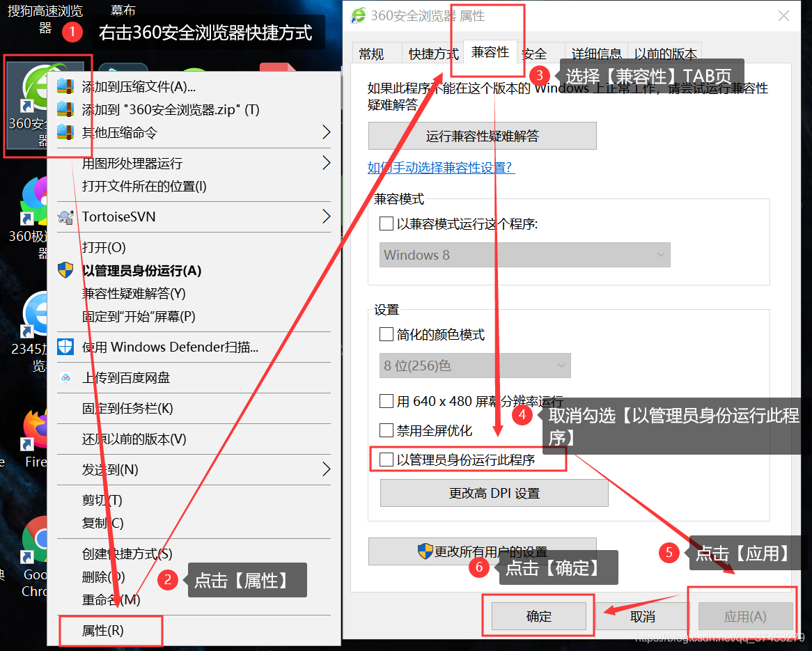Viewport: 812px width, 651px height.
Task: Click the 应用(A) button
Action: click(745, 616)
